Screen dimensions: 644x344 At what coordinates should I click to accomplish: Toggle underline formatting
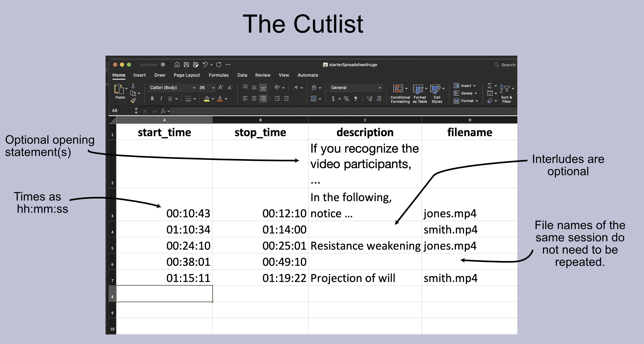pyautogui.click(x=170, y=99)
